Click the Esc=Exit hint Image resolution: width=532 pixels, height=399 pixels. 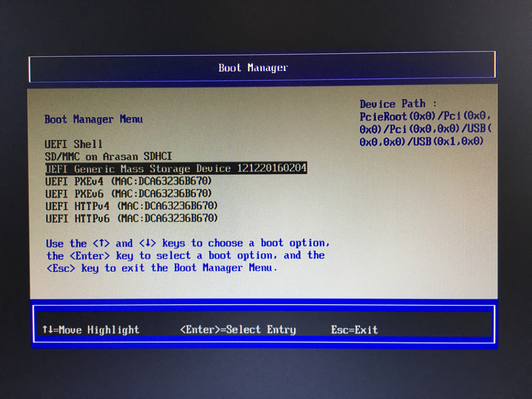355,330
